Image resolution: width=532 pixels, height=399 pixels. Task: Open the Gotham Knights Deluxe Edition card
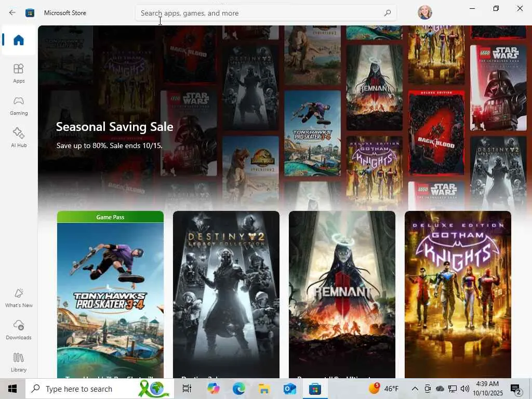point(458,295)
